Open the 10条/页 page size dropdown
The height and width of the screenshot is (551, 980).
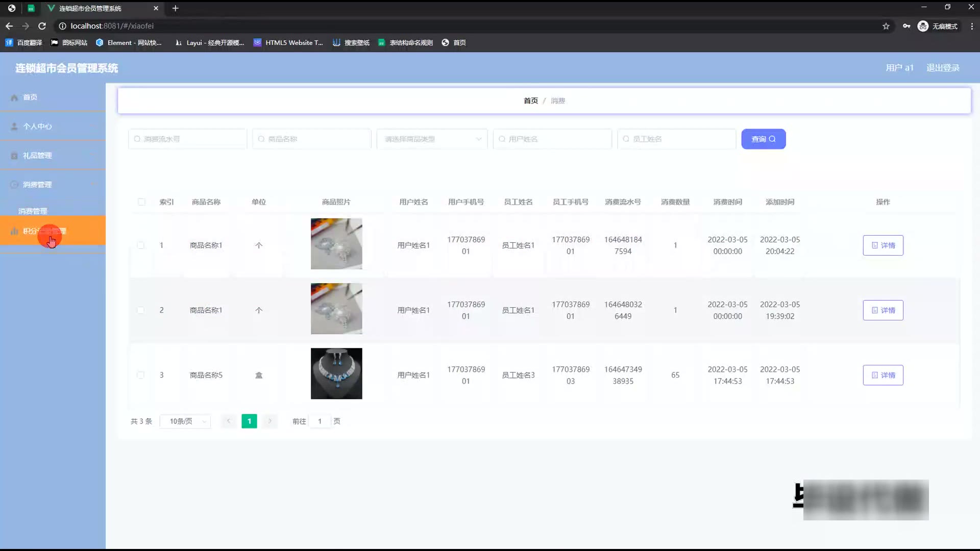(x=185, y=421)
